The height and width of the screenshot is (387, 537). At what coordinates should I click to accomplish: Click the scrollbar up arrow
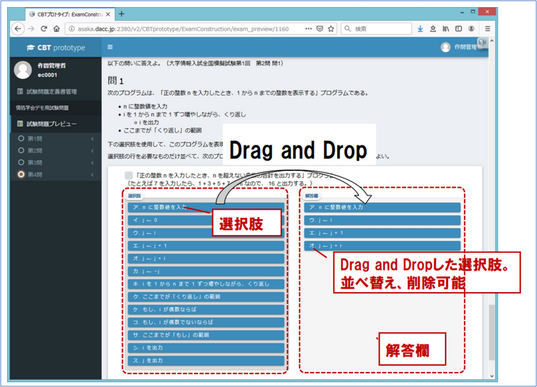click(492, 40)
